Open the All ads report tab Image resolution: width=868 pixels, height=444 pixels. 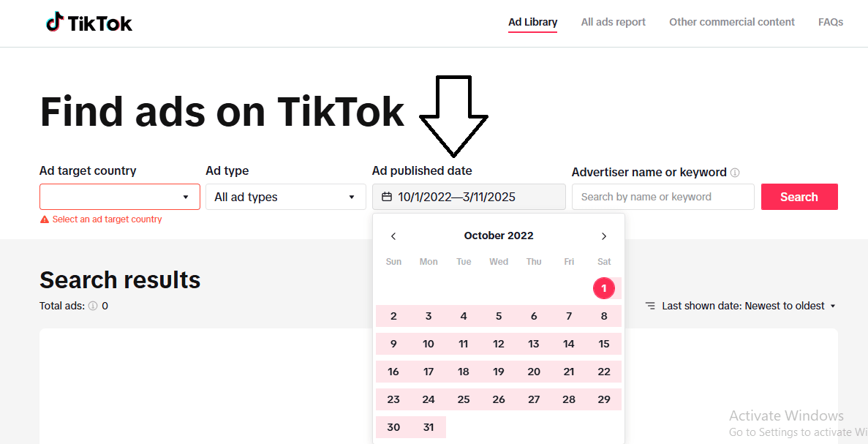[x=613, y=22]
